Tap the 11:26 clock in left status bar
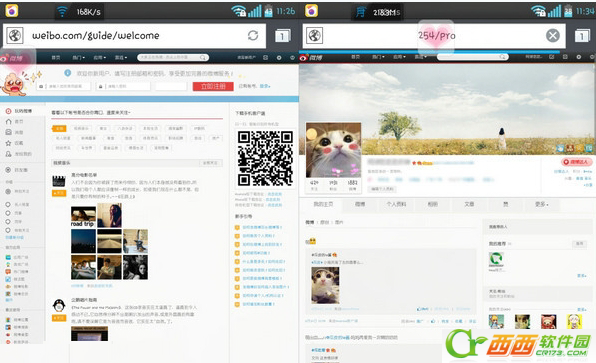596x363 pixels. click(x=285, y=11)
